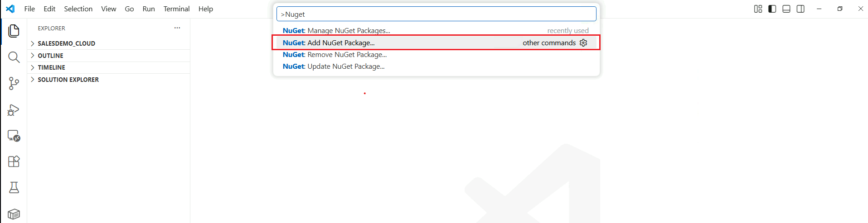Screen dimensions: 868x223
Task: Open the Explorer view icon
Action: pos(14,31)
